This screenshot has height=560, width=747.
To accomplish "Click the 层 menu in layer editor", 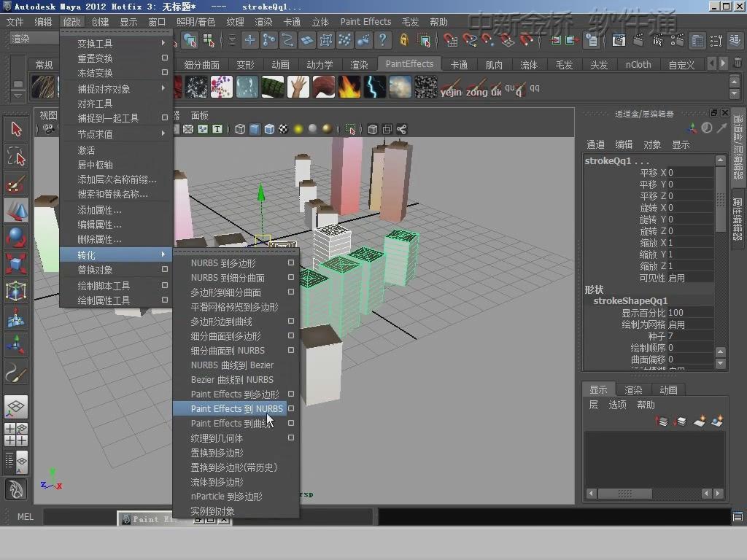I will tap(593, 405).
